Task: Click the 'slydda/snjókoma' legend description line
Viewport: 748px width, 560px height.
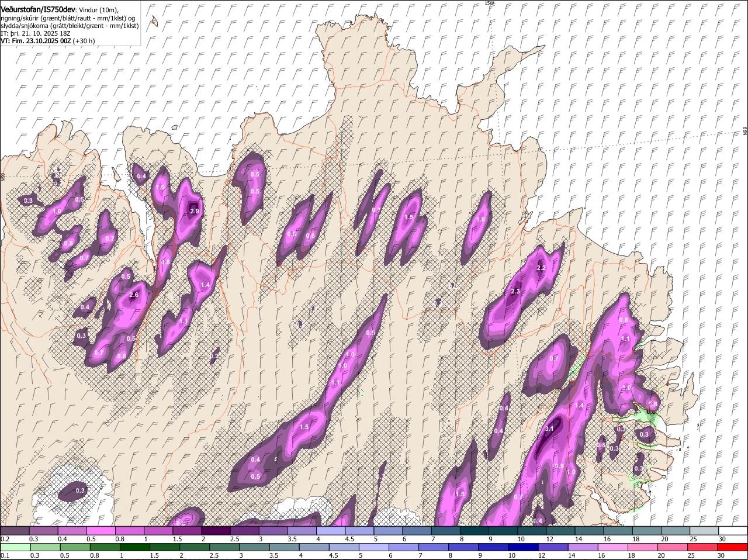Action: pyautogui.click(x=70, y=26)
